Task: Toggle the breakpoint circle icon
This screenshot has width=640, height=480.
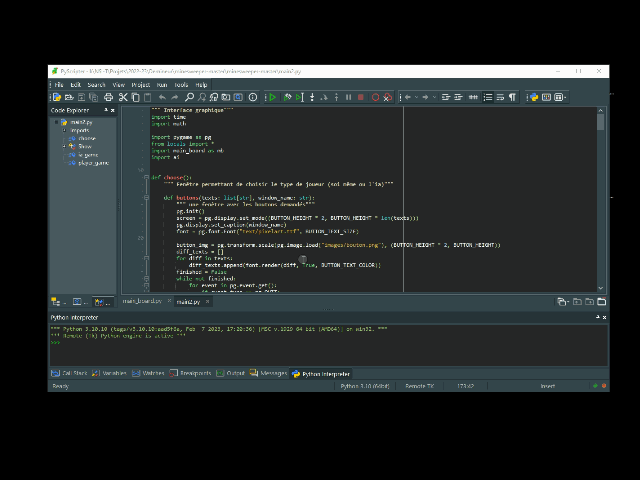Action: tap(375, 97)
